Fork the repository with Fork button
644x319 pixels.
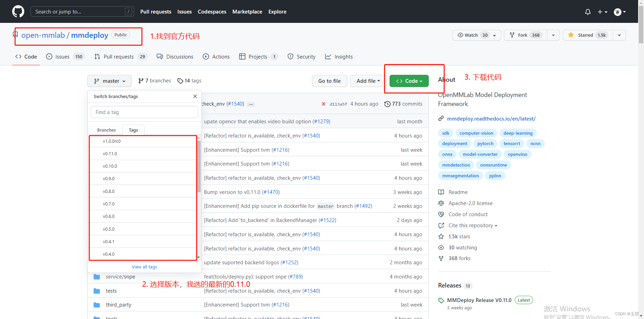(x=525, y=35)
